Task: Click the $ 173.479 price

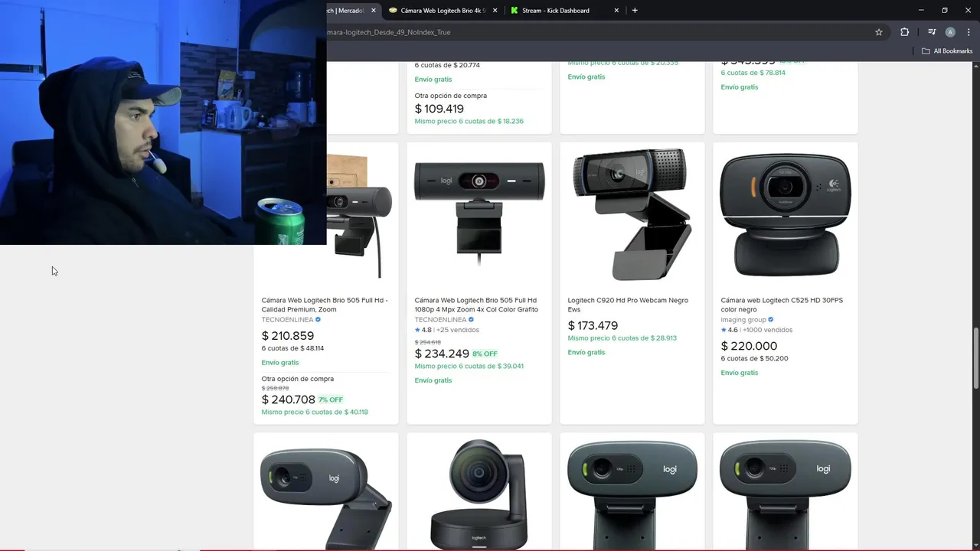Action: (593, 325)
